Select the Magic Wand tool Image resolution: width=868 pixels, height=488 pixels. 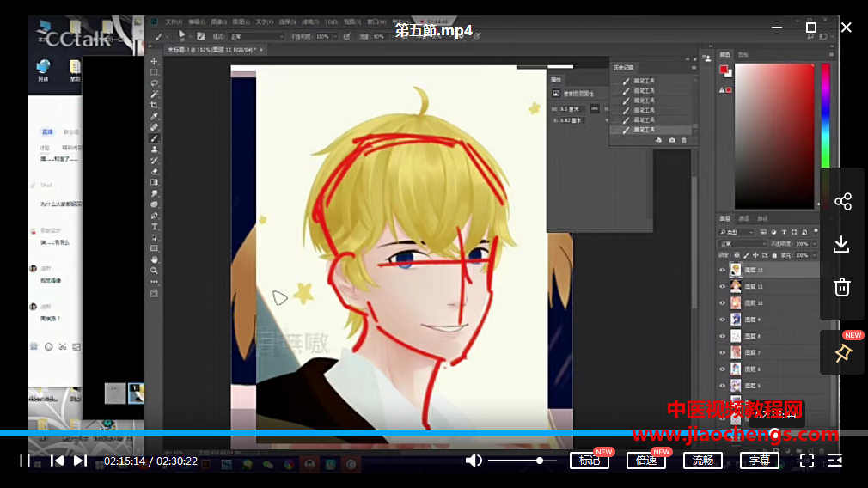(155, 95)
